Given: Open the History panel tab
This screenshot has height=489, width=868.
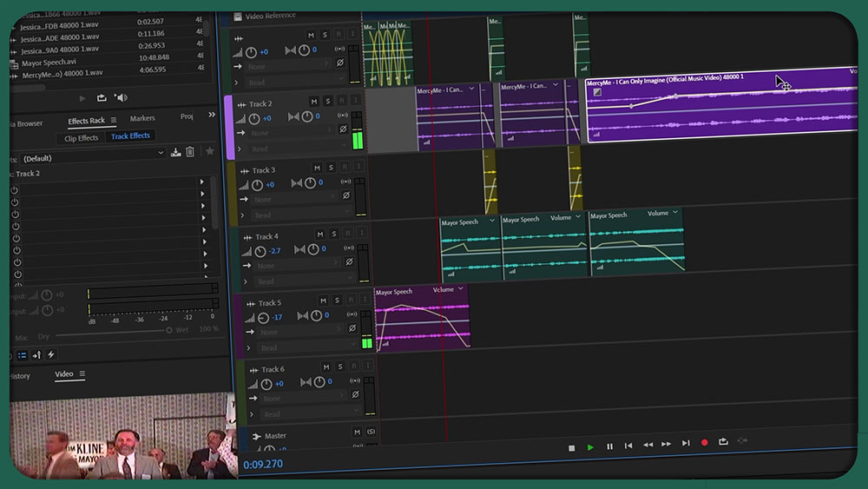Looking at the screenshot, I should click(x=19, y=376).
